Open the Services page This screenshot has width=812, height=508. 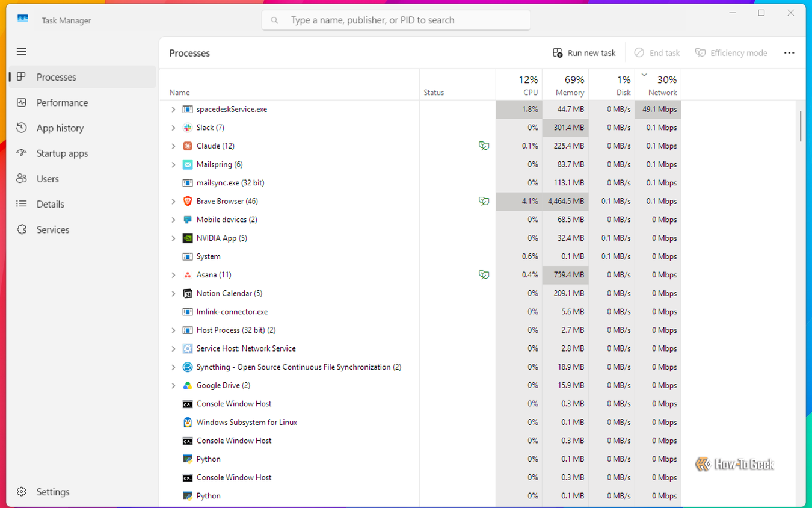[x=83, y=229]
